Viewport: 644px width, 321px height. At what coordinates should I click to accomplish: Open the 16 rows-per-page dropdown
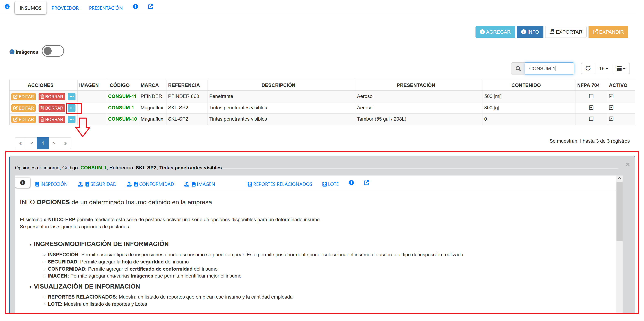click(603, 69)
